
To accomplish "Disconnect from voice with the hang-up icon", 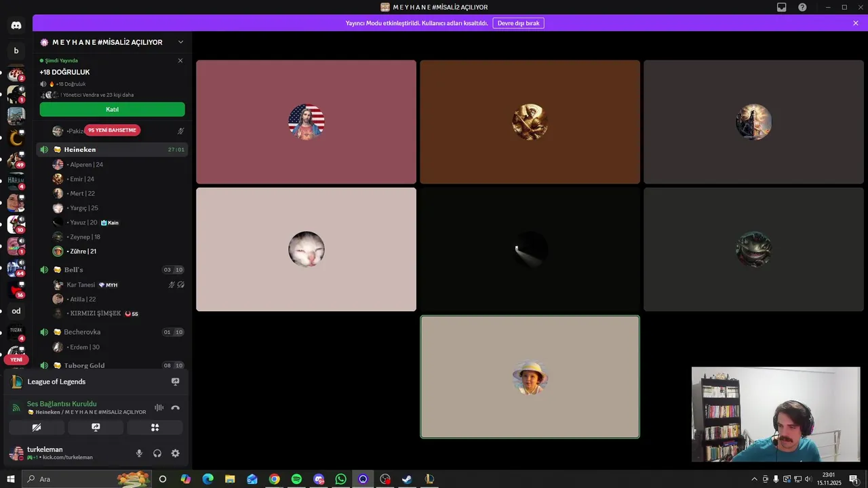I will [x=176, y=407].
